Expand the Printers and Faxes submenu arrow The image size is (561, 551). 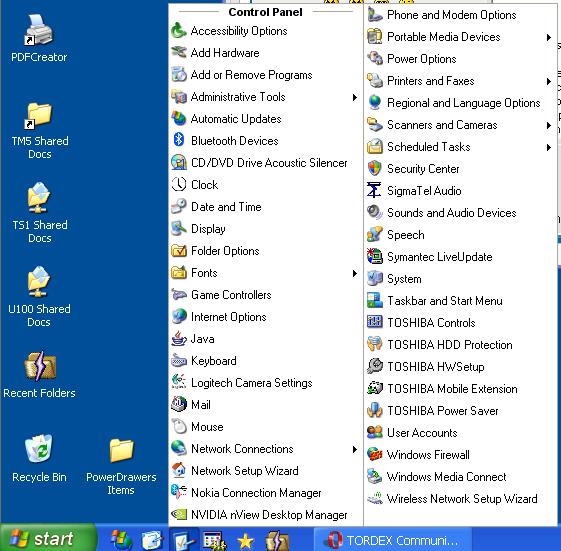point(549,81)
